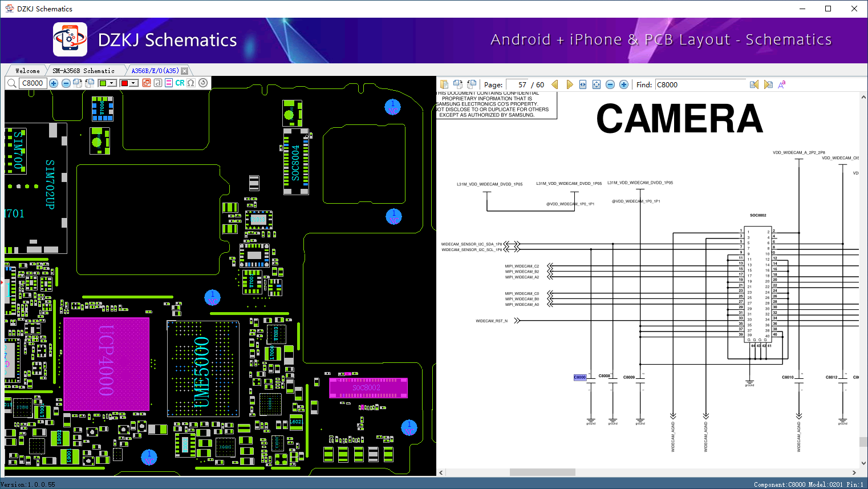Open the red color dropdown arrow
Image resolution: width=868 pixels, height=489 pixels.
coord(133,83)
